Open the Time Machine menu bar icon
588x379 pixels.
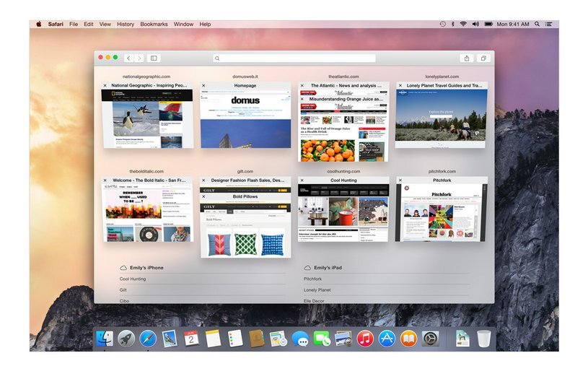tap(442, 24)
